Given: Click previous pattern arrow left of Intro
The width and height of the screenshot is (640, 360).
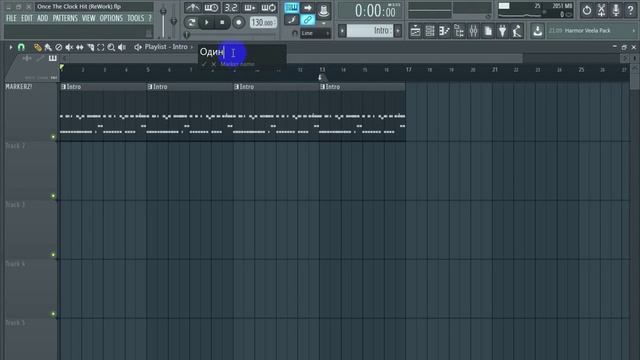Looking at the screenshot, I should pos(342,31).
